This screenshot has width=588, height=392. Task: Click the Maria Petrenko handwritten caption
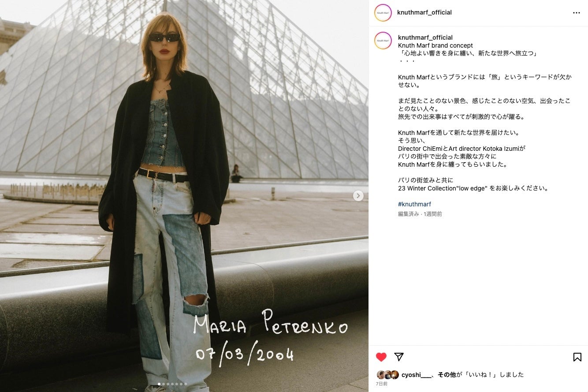[271, 336]
